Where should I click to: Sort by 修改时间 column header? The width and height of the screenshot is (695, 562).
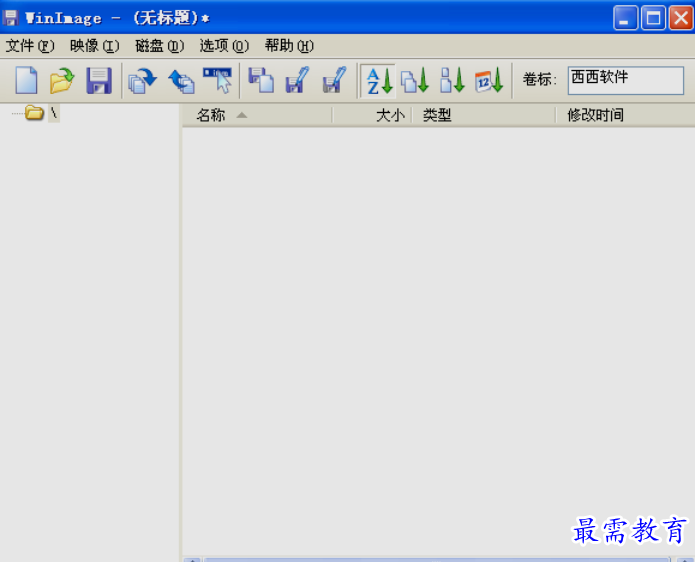point(625,115)
